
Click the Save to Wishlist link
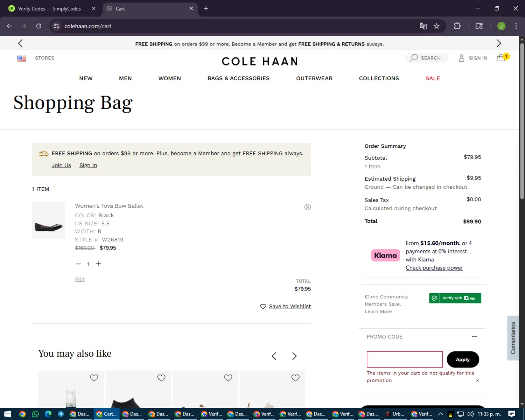pos(290,306)
